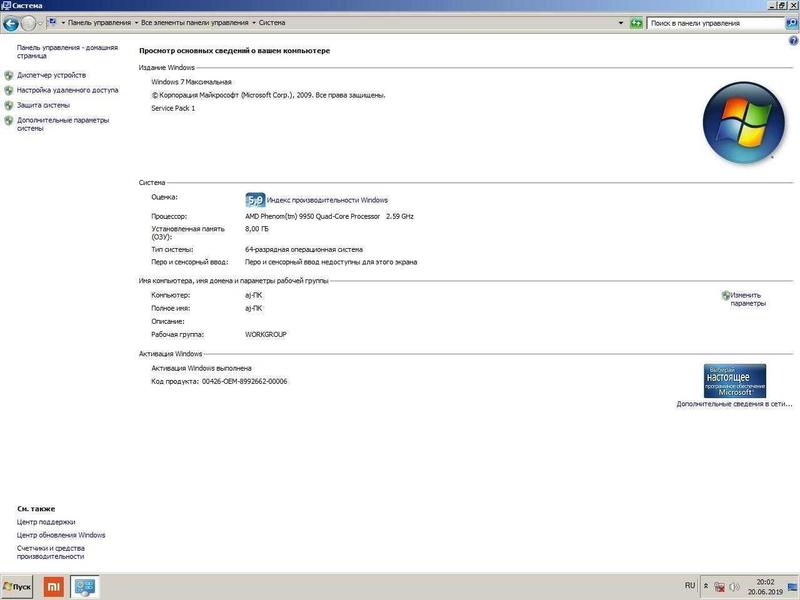The image size is (800, 600).
Task: Click the system window icon in title bar
Action: tap(6, 6)
